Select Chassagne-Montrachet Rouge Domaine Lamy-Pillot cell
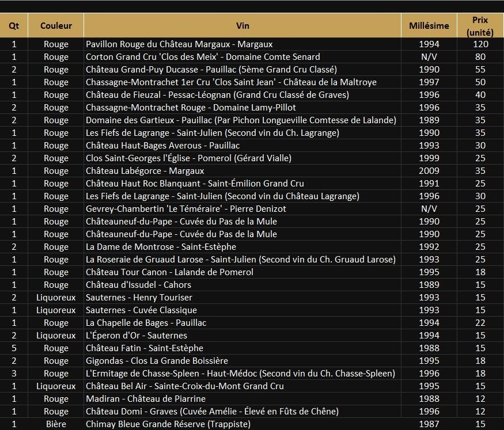The height and width of the screenshot is (430, 504). [x=242, y=108]
